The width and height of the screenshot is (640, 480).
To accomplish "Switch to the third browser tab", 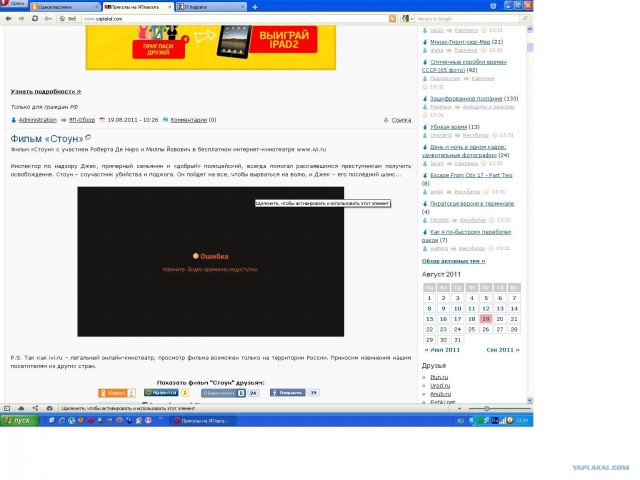I will pyautogui.click(x=211, y=7).
